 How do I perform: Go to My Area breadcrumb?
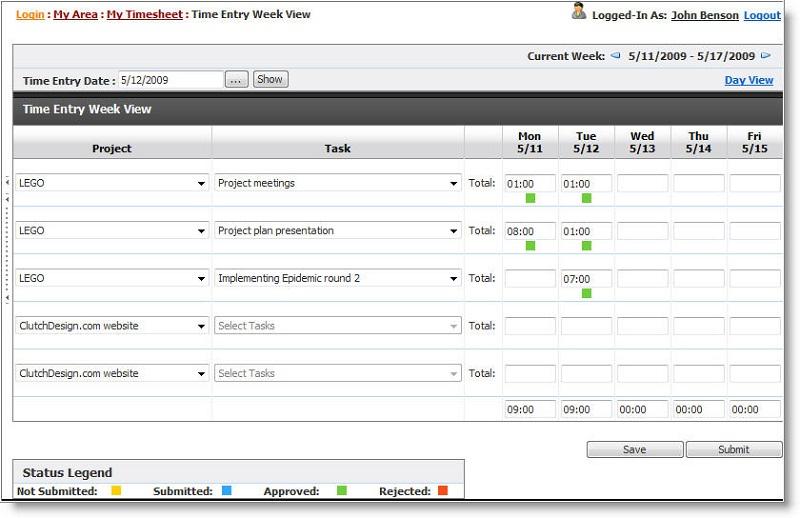coord(75,14)
